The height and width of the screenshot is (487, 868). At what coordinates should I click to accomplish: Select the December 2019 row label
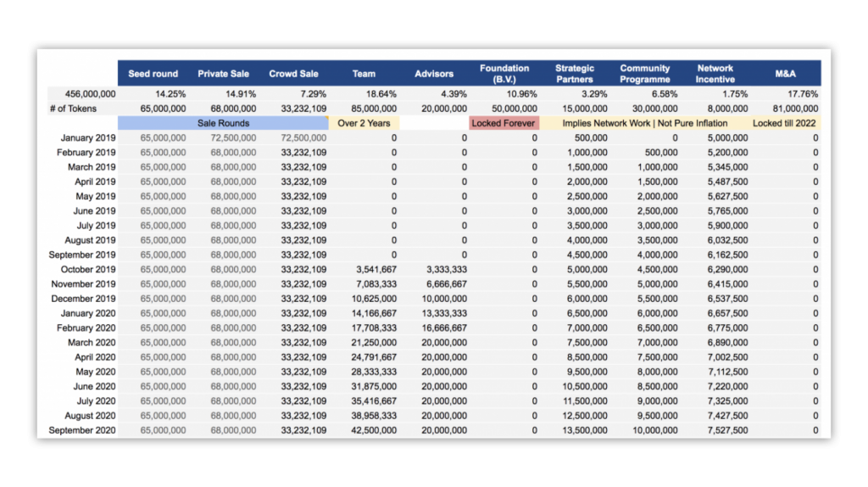[x=83, y=299]
